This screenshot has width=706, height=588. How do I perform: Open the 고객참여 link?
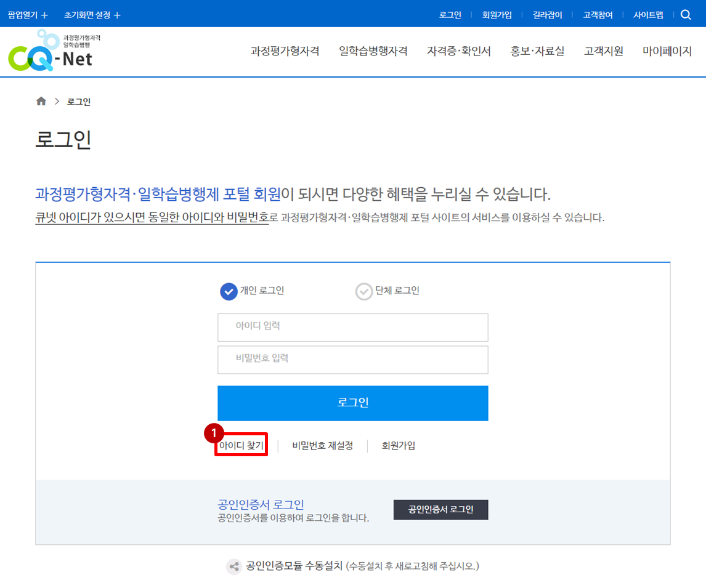598,15
